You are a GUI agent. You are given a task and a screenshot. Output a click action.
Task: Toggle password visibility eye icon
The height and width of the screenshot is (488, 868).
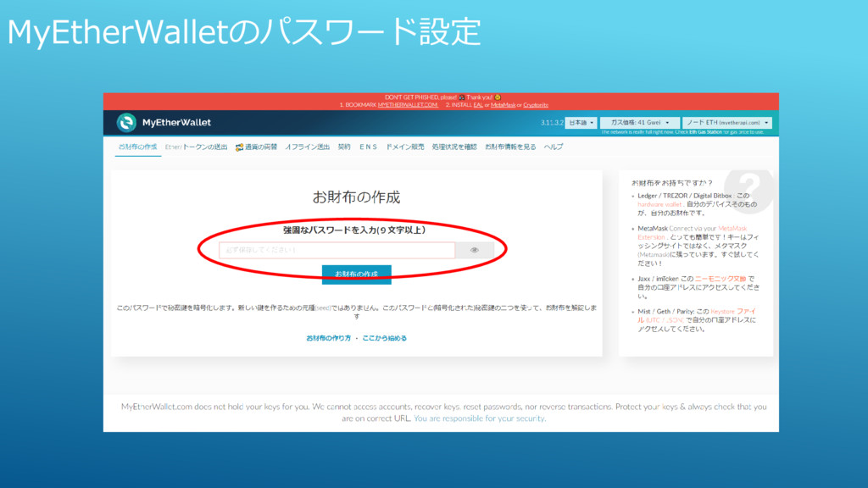475,250
